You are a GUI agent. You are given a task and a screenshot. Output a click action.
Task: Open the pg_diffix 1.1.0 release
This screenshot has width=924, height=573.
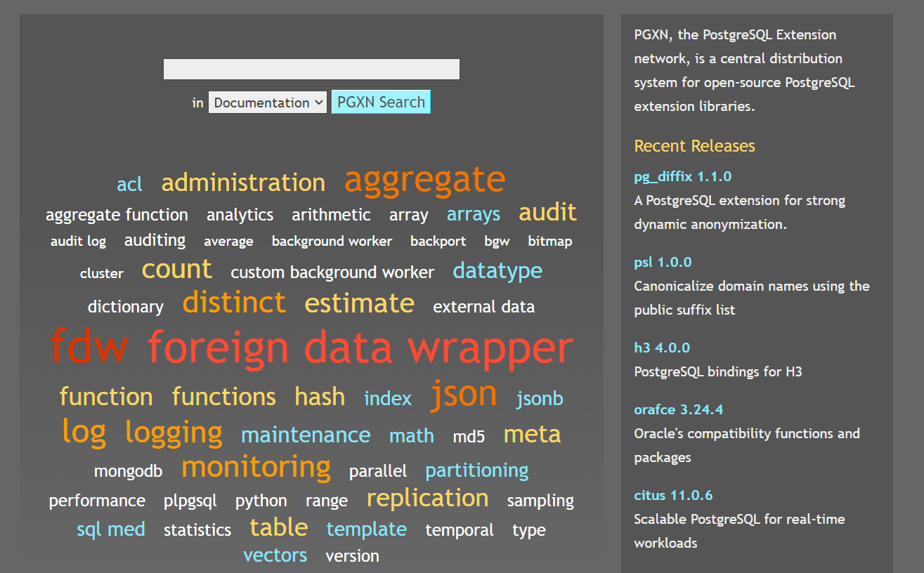(x=682, y=177)
